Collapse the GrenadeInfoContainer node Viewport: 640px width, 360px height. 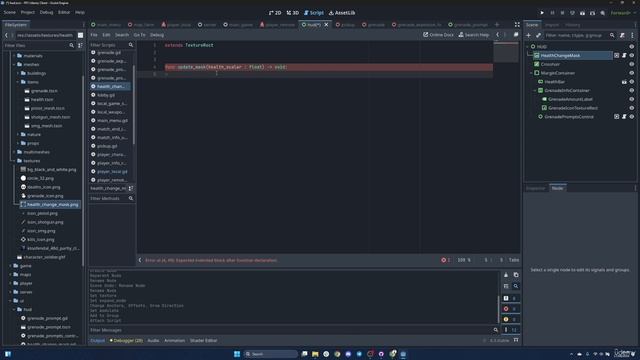pyautogui.click(x=535, y=91)
